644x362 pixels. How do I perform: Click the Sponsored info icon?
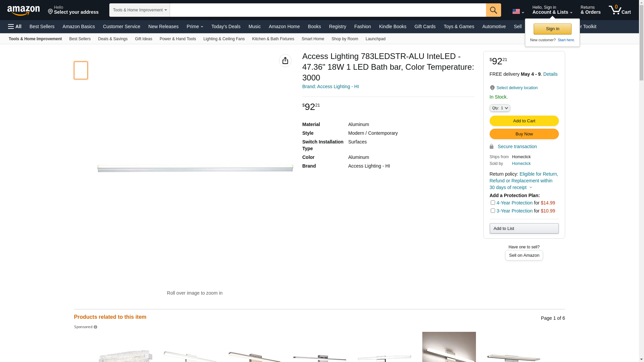pyautogui.click(x=96, y=327)
